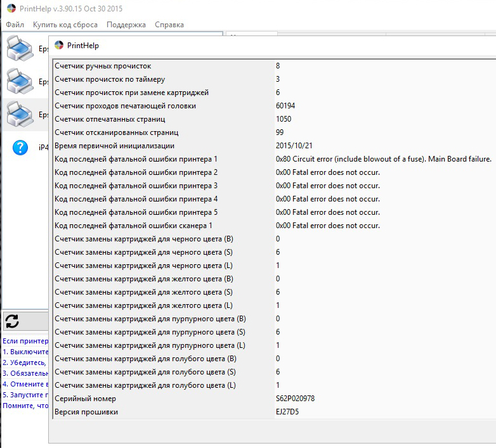Select row 'для пурпурного цвета (B)'

(x=274, y=319)
